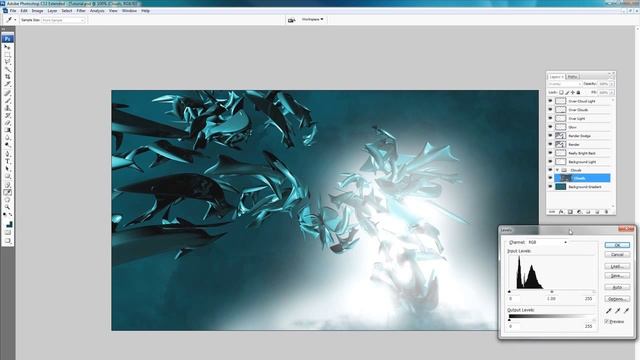Expand the toolbox double-arrow toggle
640x360 pixels.
coord(3,29)
